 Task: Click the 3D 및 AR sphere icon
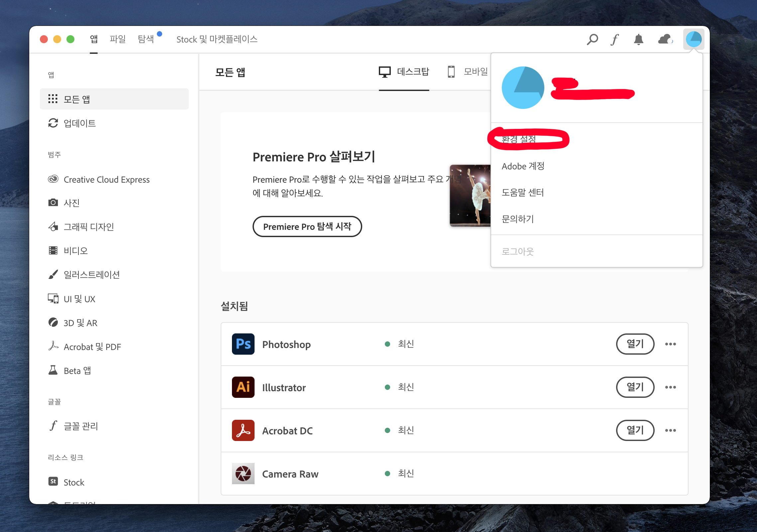[x=53, y=322]
